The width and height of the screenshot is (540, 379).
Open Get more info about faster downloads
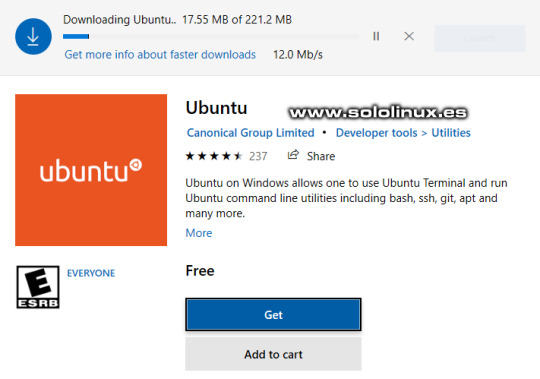pyautogui.click(x=160, y=54)
